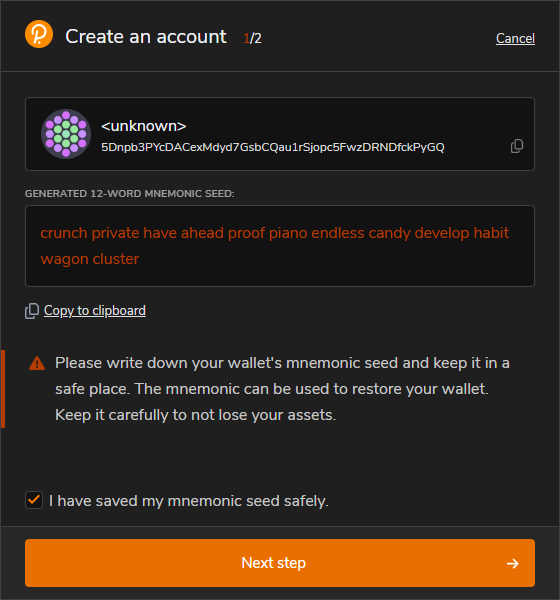Click the 'Create an account' heading
Viewport: 560px width, 600px height.
(x=146, y=37)
